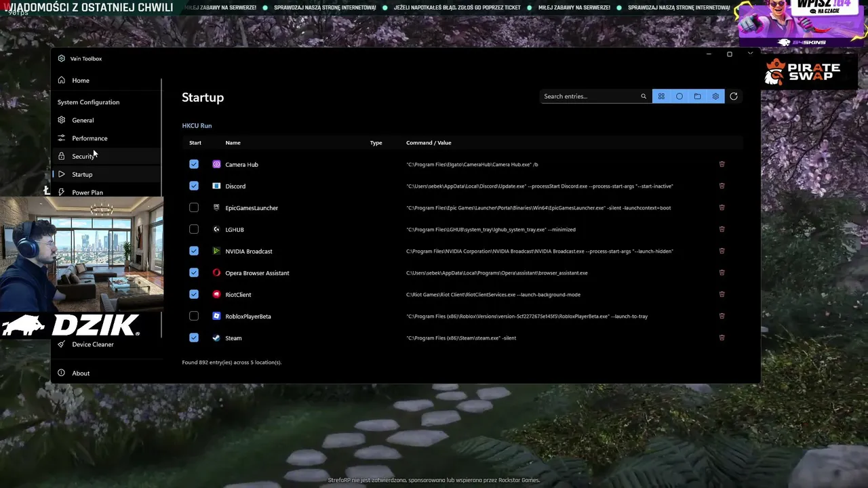Refresh the startup entries list
Image resolution: width=868 pixels, height=488 pixels.
point(734,96)
